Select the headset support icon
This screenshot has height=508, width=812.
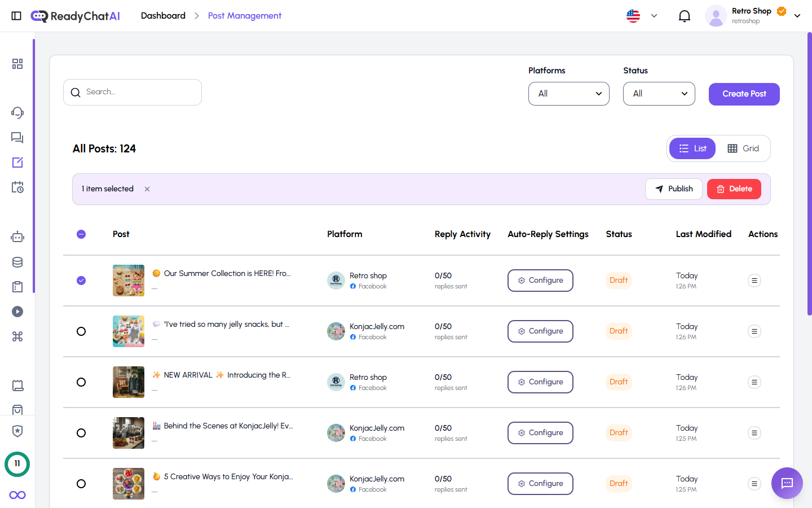[x=17, y=112]
